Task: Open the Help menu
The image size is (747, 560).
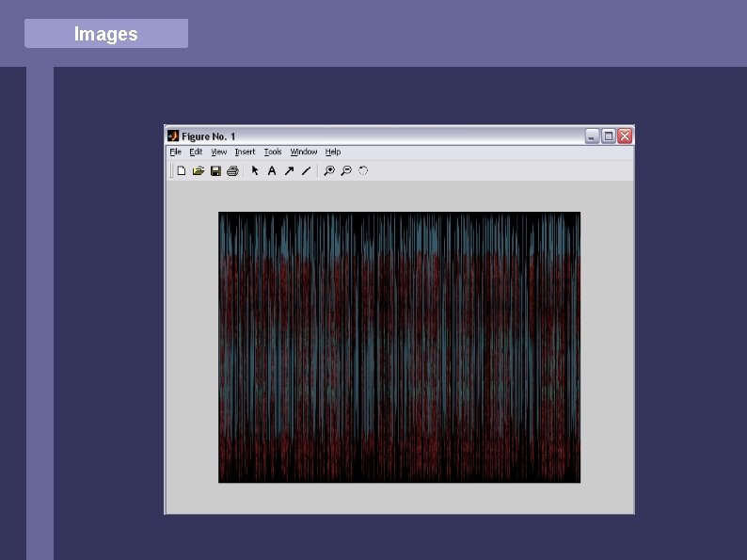Action: coord(333,152)
